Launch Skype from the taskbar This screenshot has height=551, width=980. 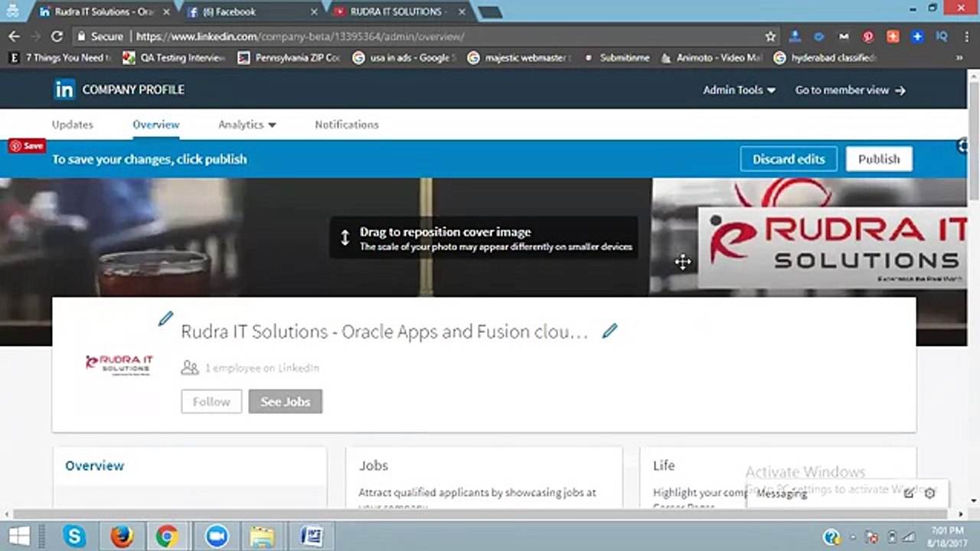[74, 536]
